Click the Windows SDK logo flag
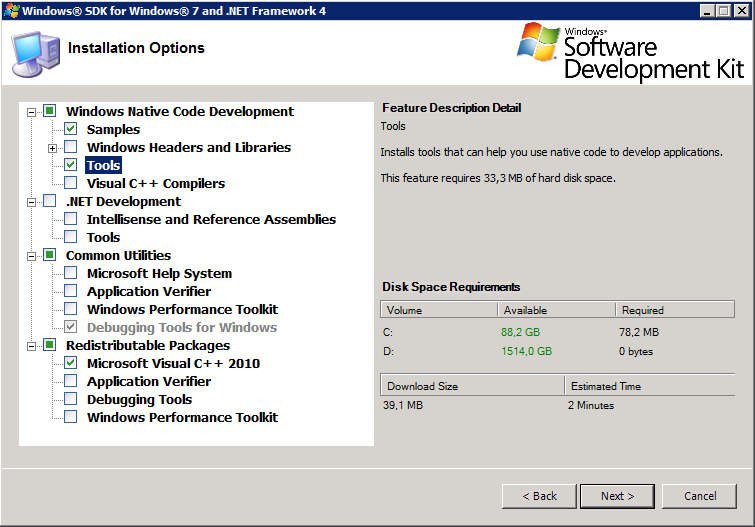The width and height of the screenshot is (755, 527). click(538, 42)
